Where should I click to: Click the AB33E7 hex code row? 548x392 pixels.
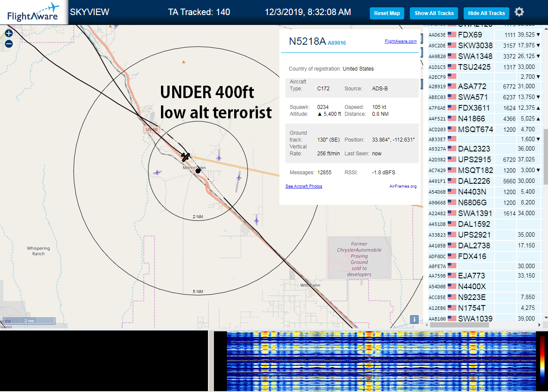(x=485, y=139)
